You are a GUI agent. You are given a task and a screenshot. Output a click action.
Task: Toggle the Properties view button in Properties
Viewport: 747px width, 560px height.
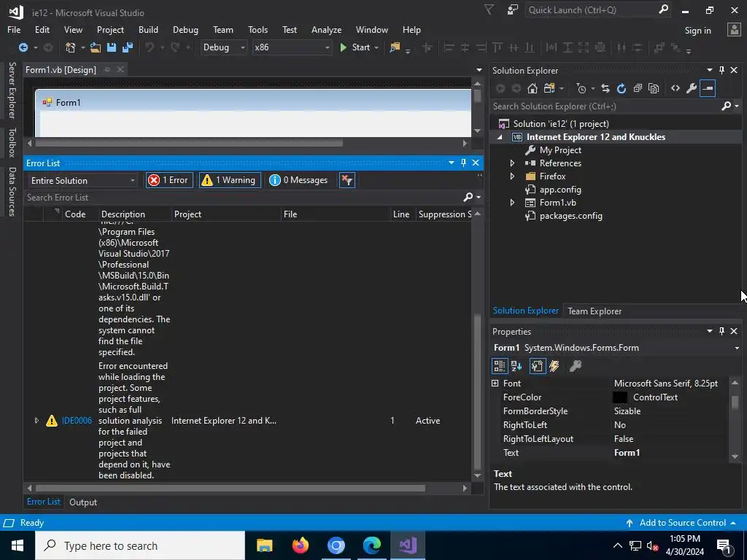point(537,366)
